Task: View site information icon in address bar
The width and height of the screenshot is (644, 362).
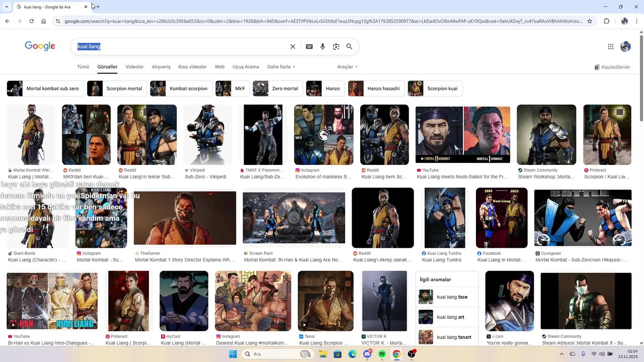Action: pos(58,21)
